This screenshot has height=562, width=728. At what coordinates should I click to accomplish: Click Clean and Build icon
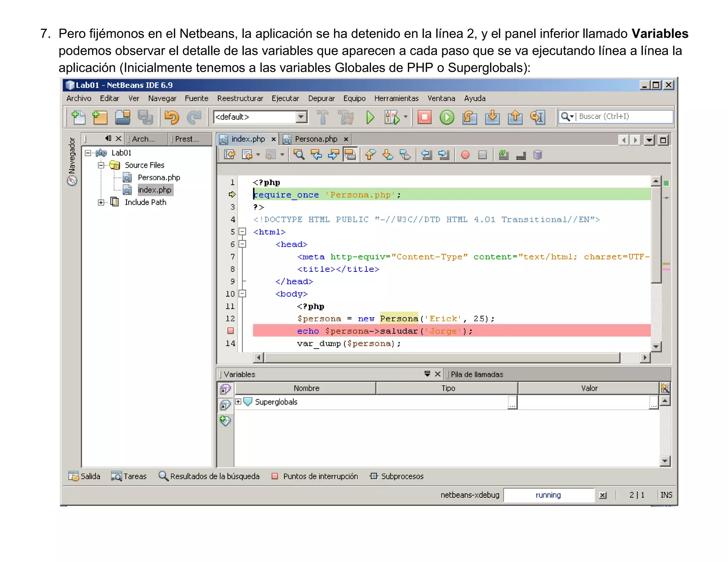point(346,117)
